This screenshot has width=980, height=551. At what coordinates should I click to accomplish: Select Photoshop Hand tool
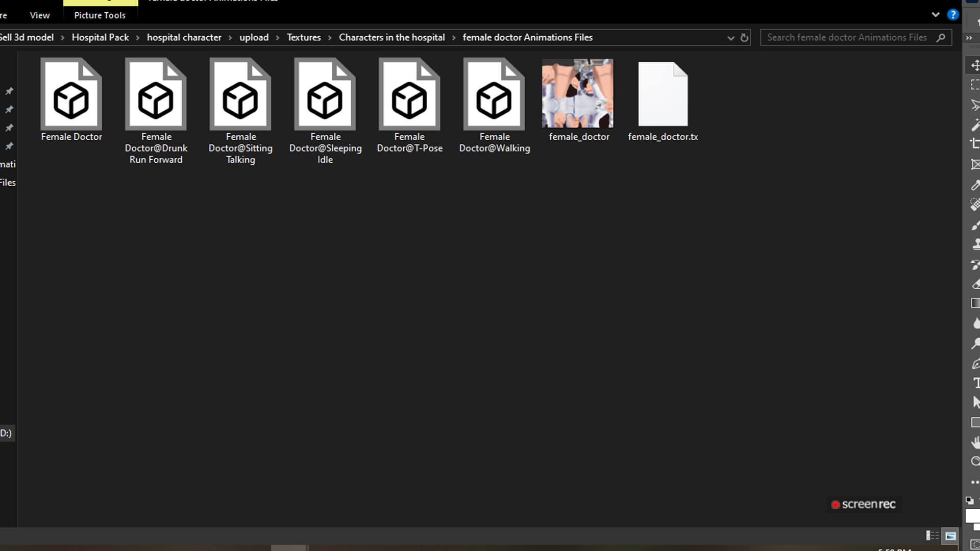point(975,442)
